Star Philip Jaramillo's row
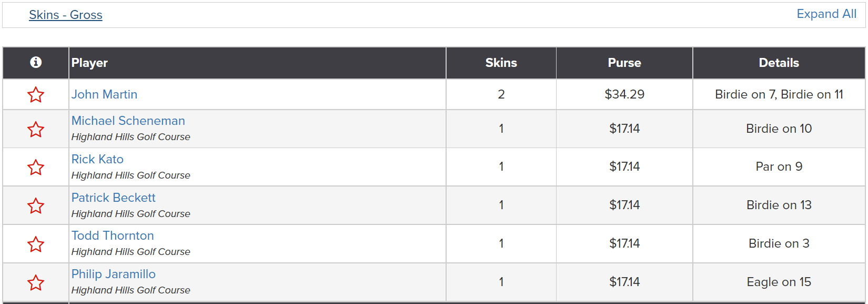868x304 pixels. (x=36, y=283)
